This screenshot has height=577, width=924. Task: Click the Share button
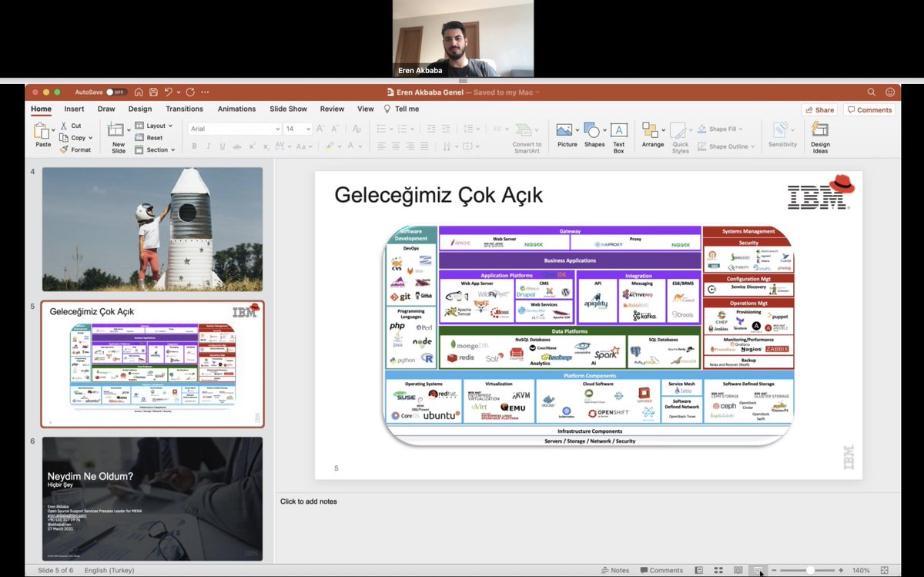point(819,110)
